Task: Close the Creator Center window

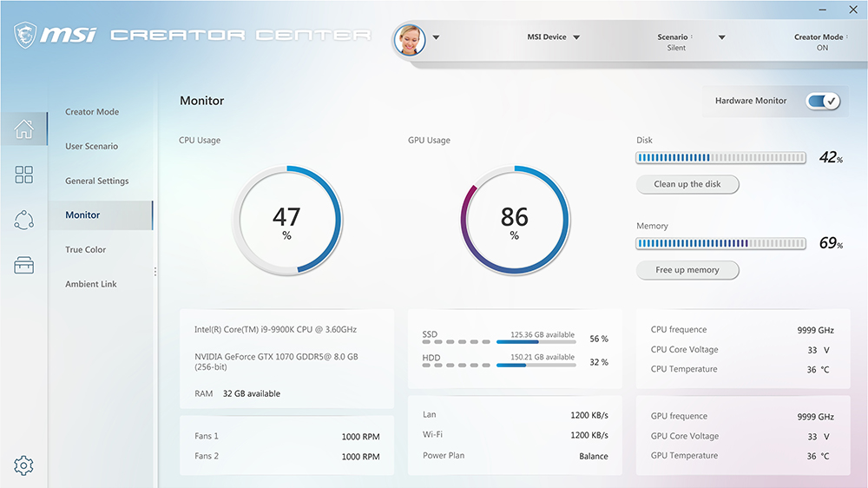Action: pyautogui.click(x=853, y=10)
